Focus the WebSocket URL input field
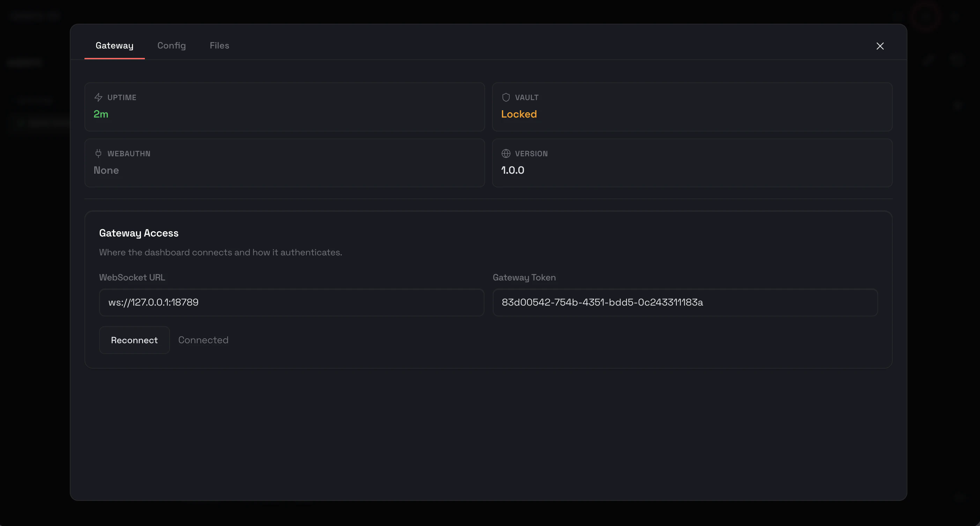Viewport: 980px width, 526px height. coord(291,302)
